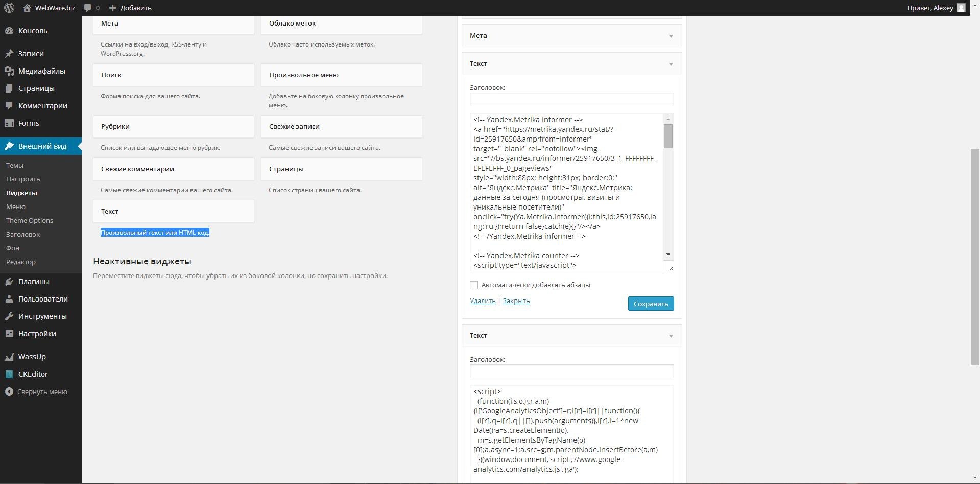The image size is (980, 484).
Task: Expand the Мета widget in sidebar
Action: coord(671,36)
